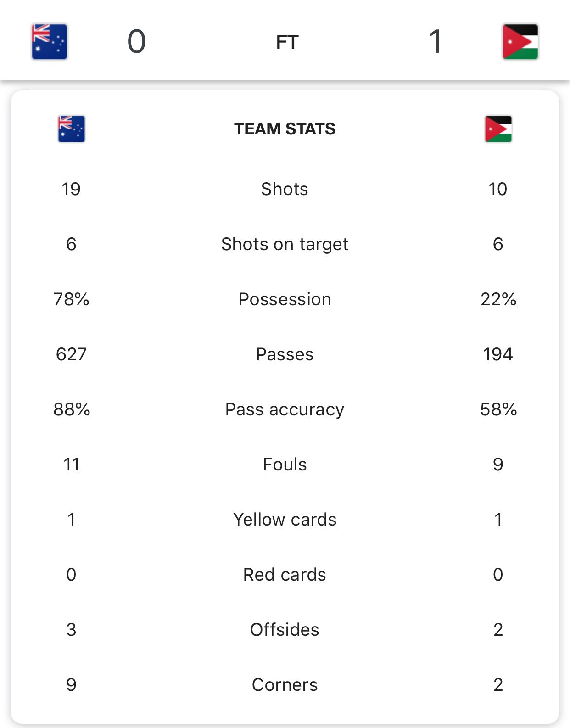Select Australia flag in Team Stats card

click(x=71, y=129)
